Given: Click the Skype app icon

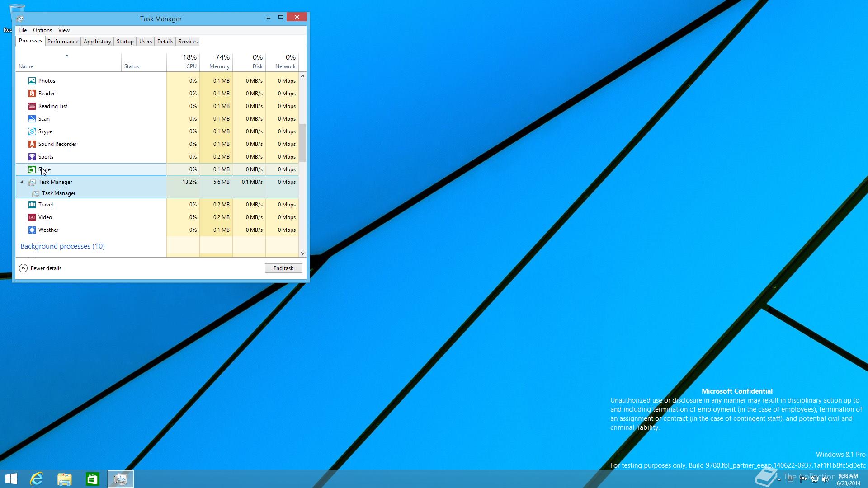Looking at the screenshot, I should 32,131.
